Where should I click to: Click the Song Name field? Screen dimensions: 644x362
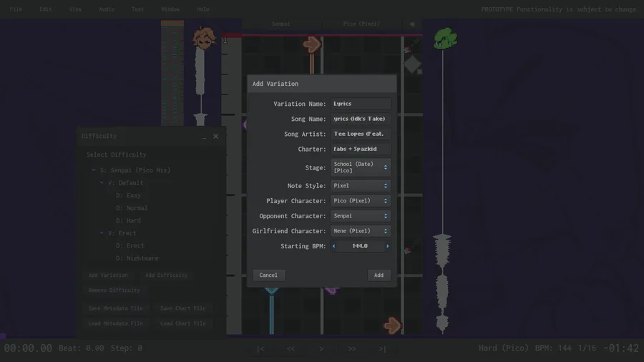tap(360, 119)
